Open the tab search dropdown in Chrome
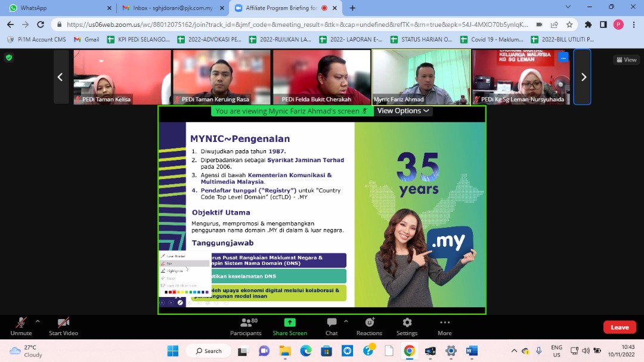 [568, 7]
